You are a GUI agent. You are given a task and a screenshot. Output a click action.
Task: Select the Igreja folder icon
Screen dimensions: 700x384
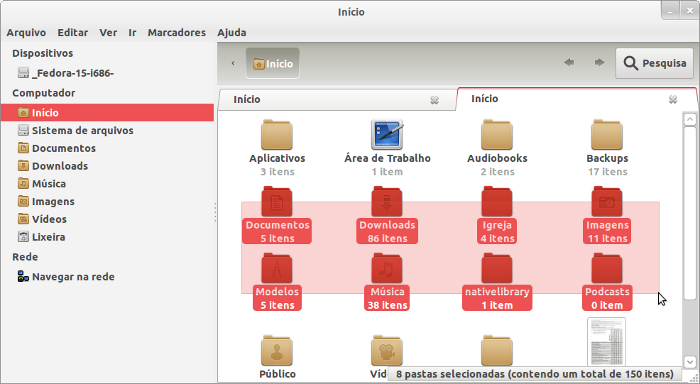(497, 201)
